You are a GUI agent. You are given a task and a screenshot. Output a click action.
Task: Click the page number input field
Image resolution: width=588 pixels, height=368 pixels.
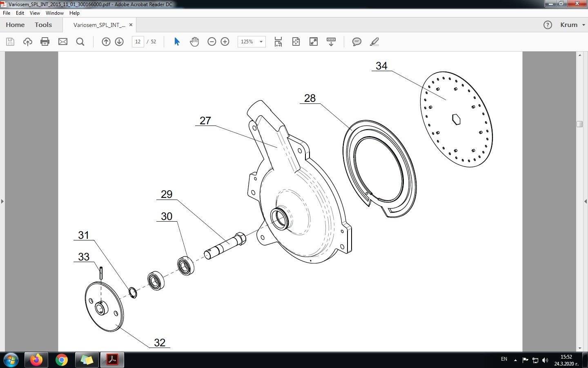pos(138,42)
